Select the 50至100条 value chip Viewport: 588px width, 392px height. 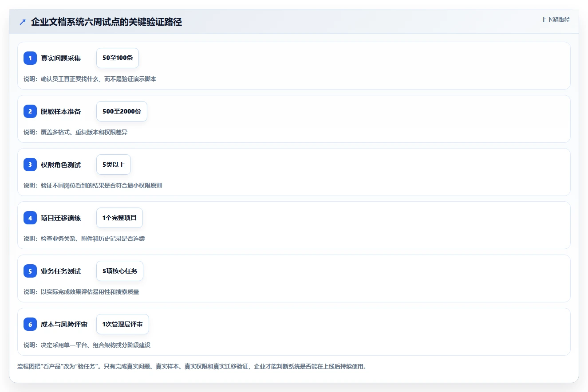point(118,58)
